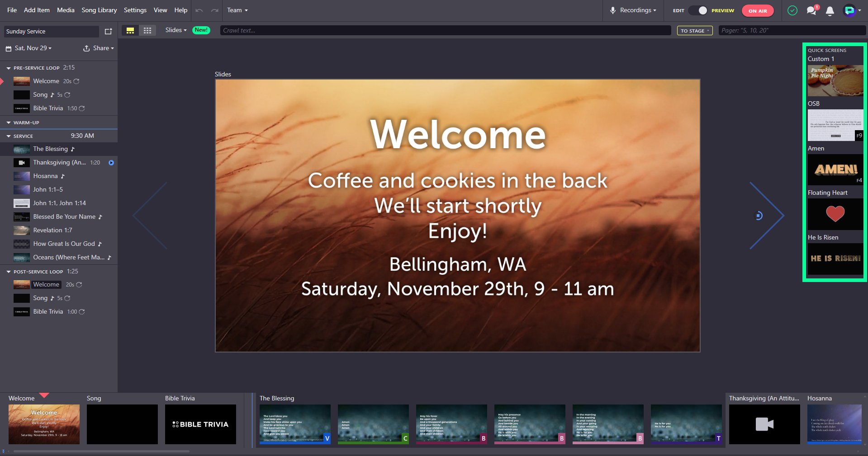Click the Share button
Screen dimensions: 868x456
coord(99,48)
